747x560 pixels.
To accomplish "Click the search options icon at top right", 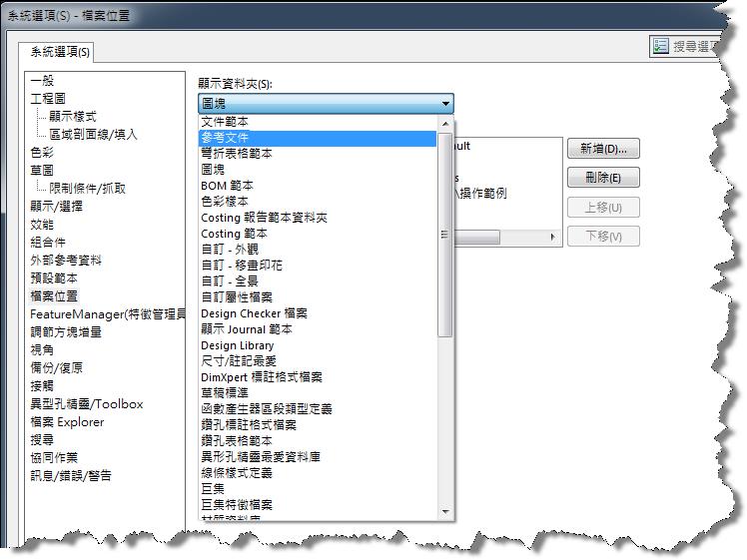I will pyautogui.click(x=660, y=46).
